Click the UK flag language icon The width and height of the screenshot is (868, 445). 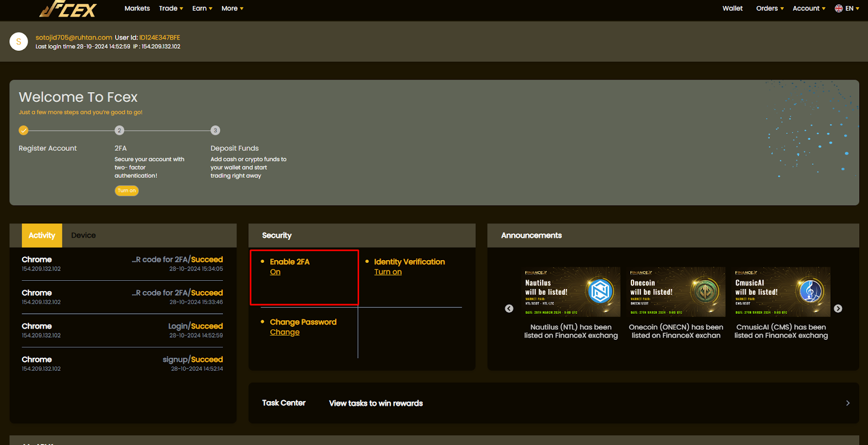coord(839,8)
